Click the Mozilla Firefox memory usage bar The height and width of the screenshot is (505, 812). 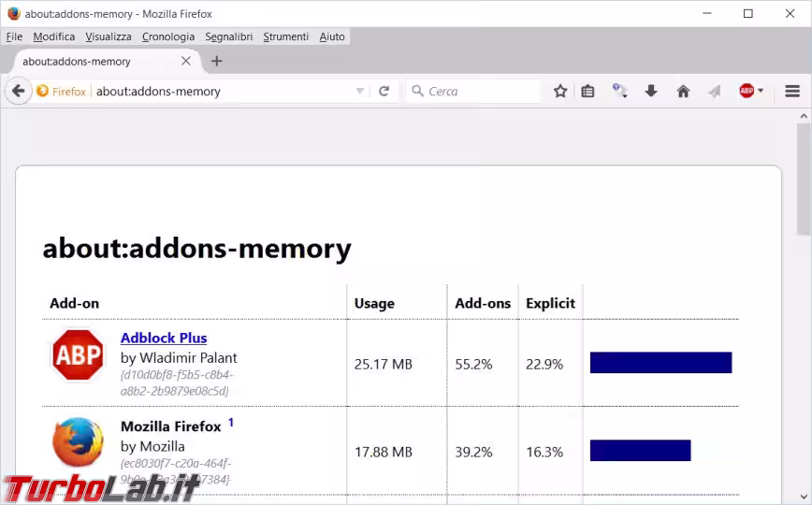click(x=640, y=450)
